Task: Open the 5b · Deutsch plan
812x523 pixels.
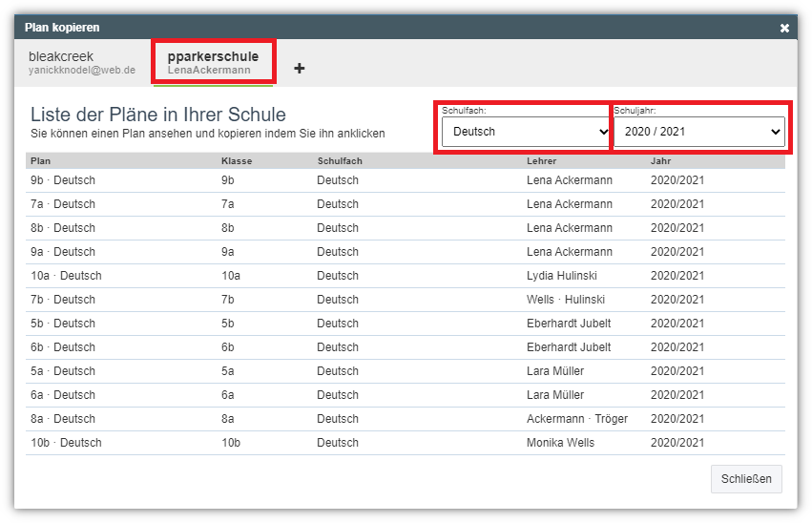Action: click(x=406, y=324)
